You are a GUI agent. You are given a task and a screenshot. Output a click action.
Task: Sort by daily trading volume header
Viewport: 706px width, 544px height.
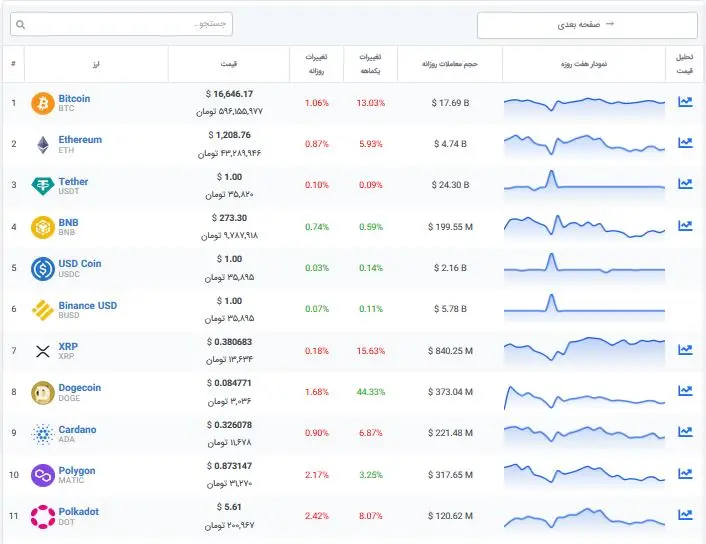pos(450,64)
